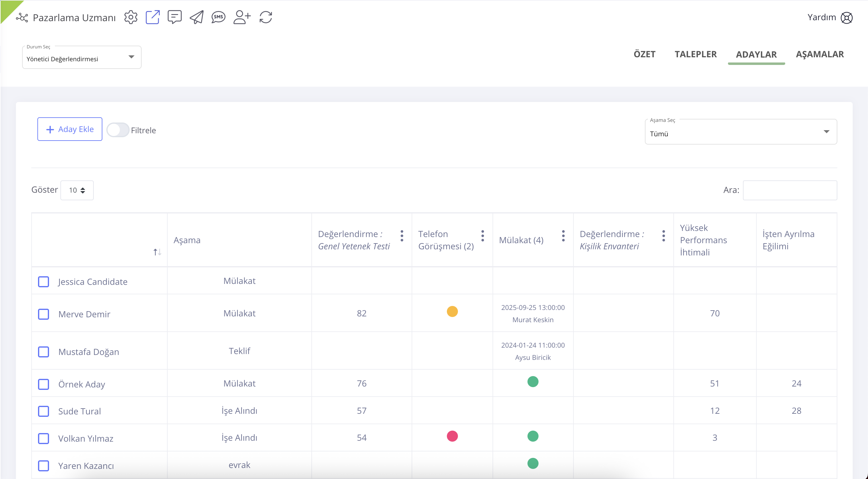Click the Aday Ekle button
The height and width of the screenshot is (479, 868).
tap(70, 129)
